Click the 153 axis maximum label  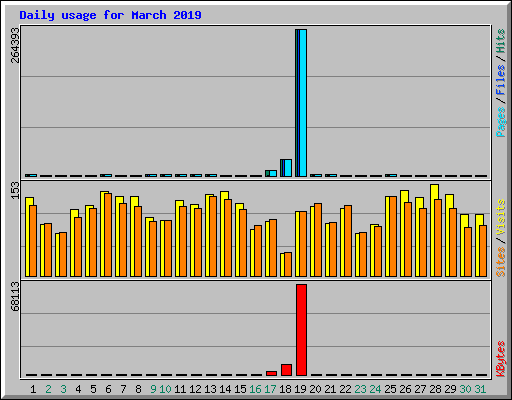15,190
